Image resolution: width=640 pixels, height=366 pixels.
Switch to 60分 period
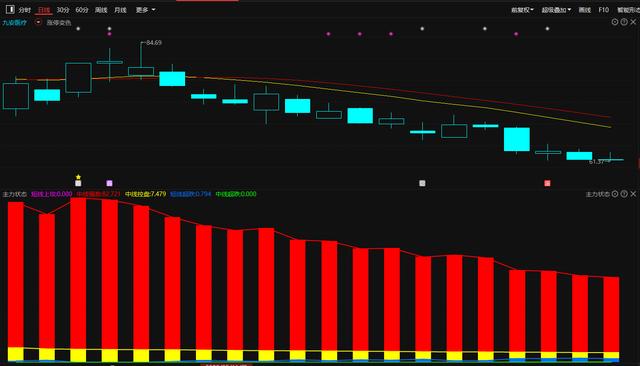click(x=82, y=10)
